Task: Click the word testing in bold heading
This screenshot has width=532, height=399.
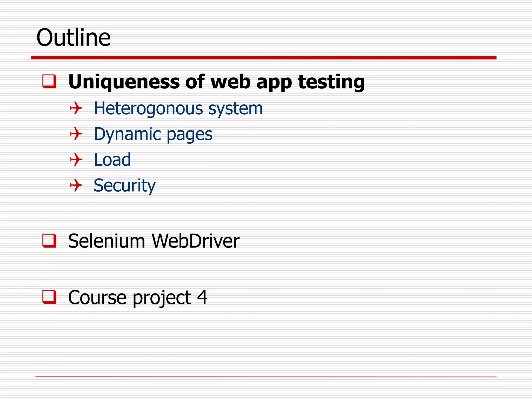Action: [x=331, y=82]
